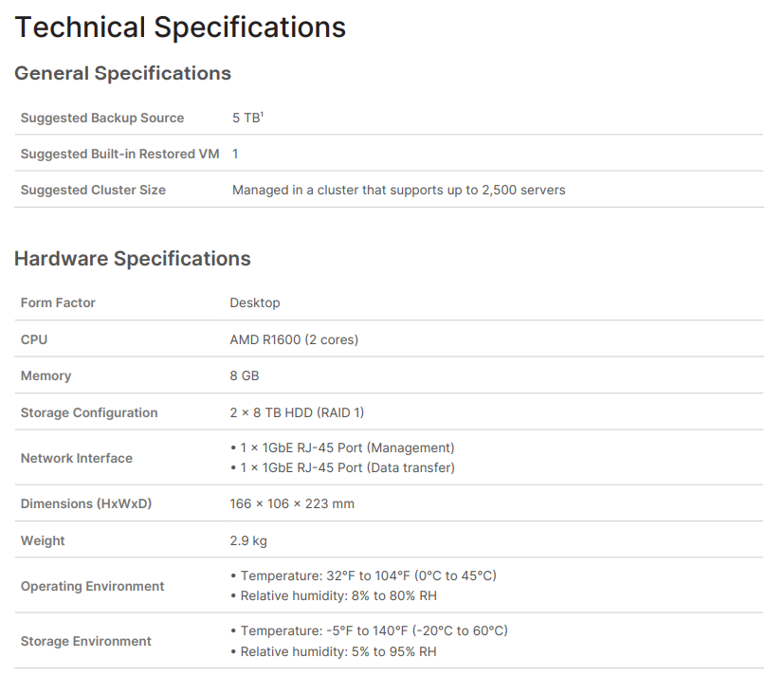
Task: Click the storage humidity 5% to 95% RH text
Action: 338,651
